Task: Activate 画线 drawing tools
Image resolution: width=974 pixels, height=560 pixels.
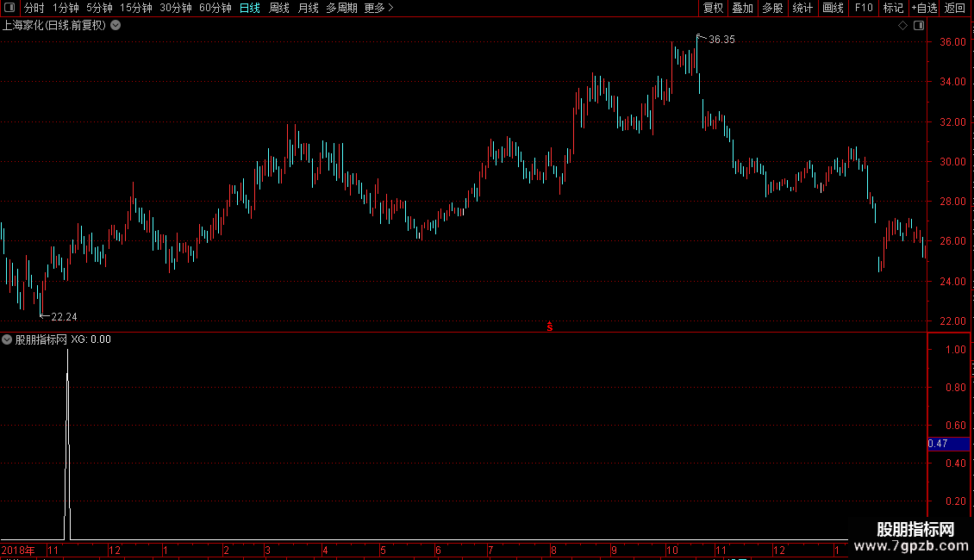Action: pyautogui.click(x=833, y=8)
